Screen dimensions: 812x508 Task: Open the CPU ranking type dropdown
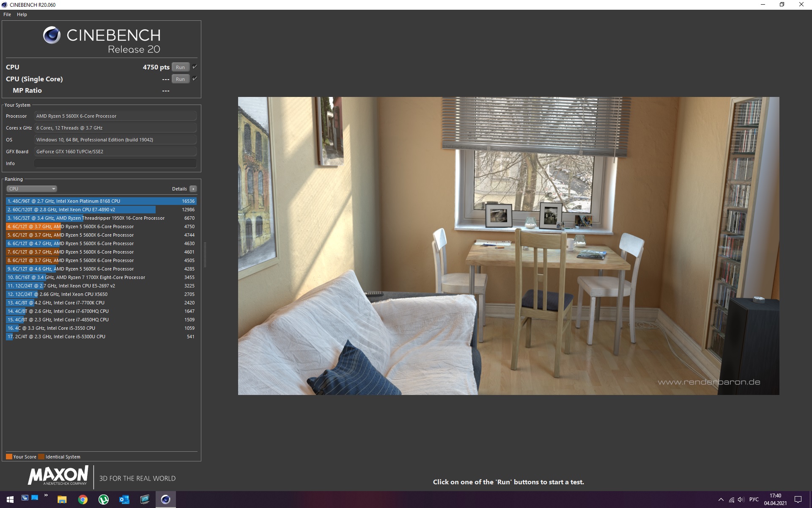pos(32,189)
